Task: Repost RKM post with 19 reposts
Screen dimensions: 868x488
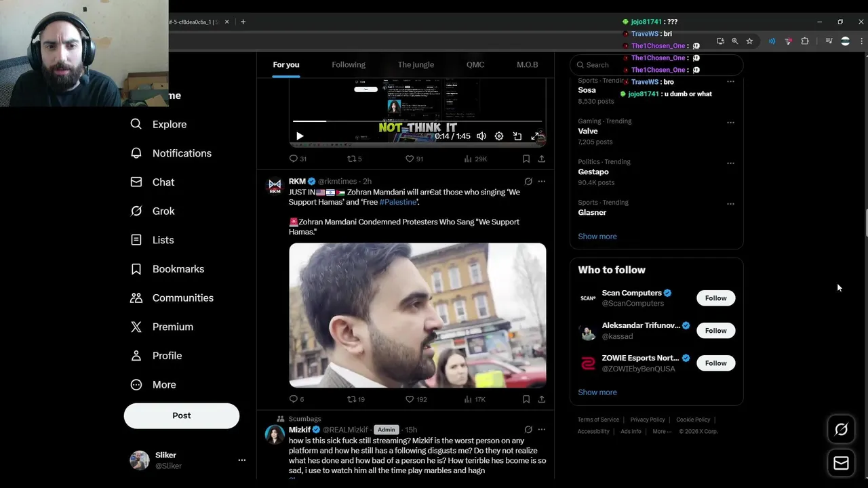Action: coord(356,400)
